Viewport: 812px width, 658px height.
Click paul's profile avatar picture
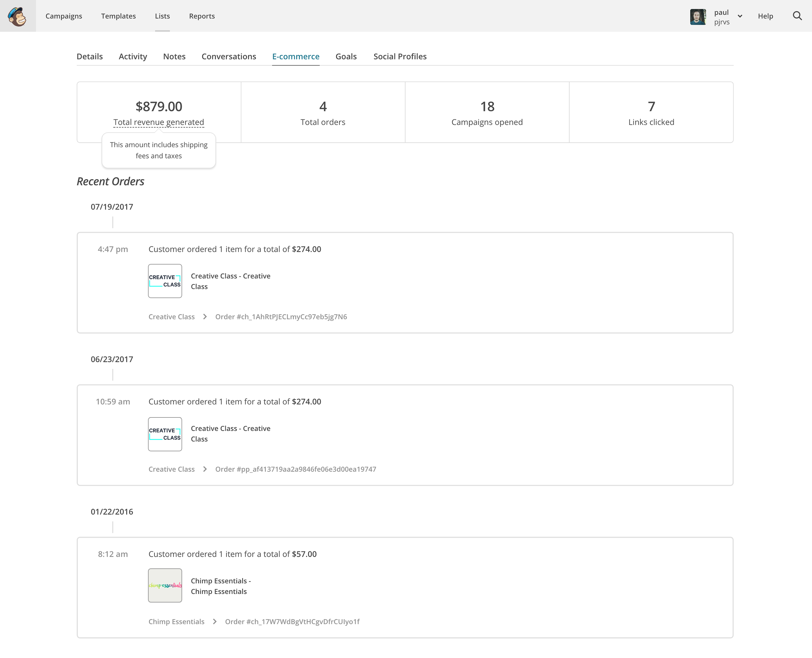(x=698, y=17)
